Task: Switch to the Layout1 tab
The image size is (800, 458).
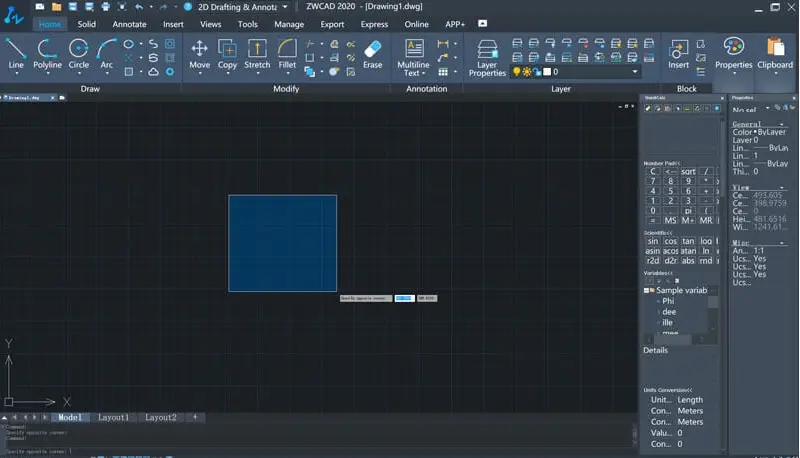Action: [113, 417]
